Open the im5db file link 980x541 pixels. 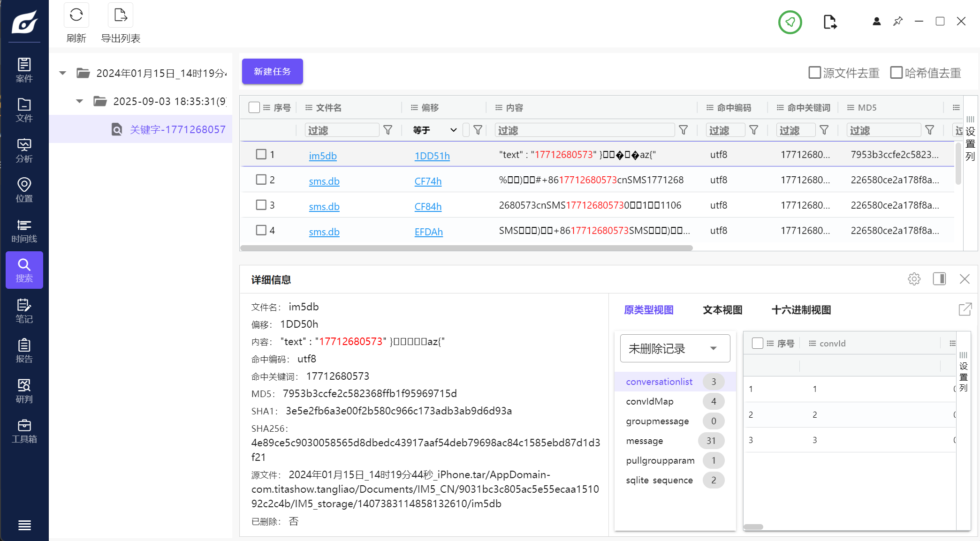point(322,156)
